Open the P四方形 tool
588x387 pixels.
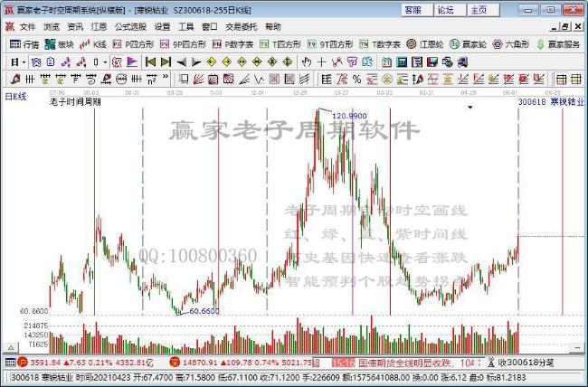click(133, 44)
